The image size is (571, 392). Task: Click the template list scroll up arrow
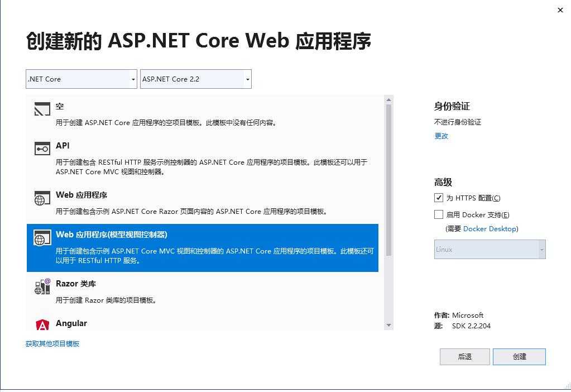[x=388, y=99]
